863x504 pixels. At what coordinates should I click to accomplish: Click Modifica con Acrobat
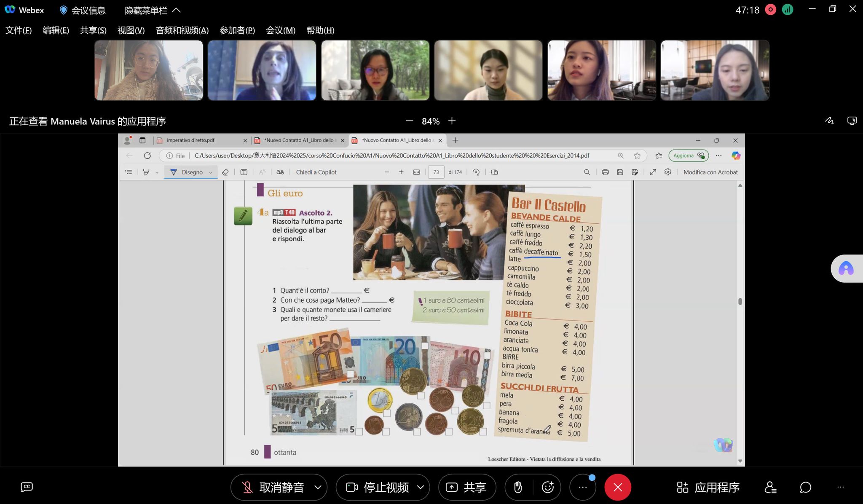[710, 172]
